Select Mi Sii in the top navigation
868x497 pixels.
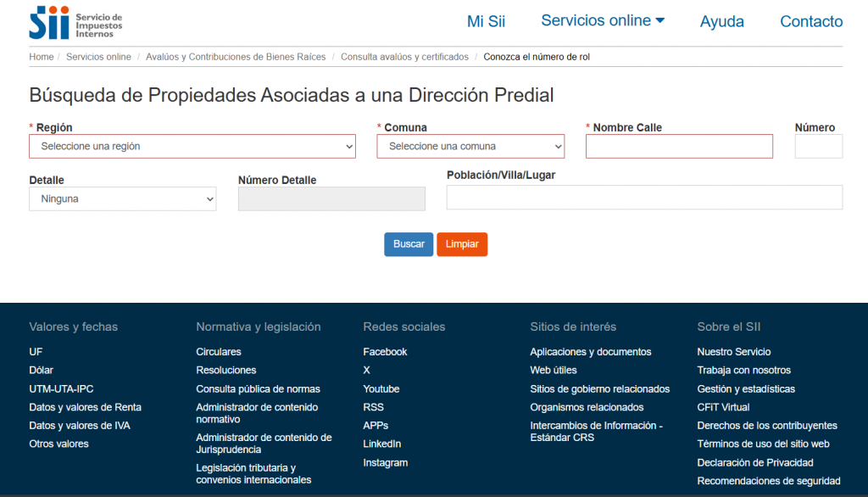coord(486,20)
